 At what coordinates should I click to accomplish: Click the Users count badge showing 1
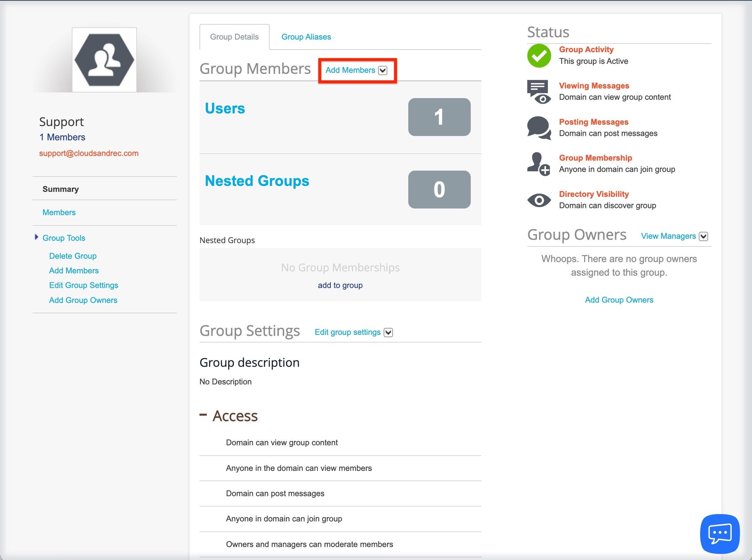point(439,117)
